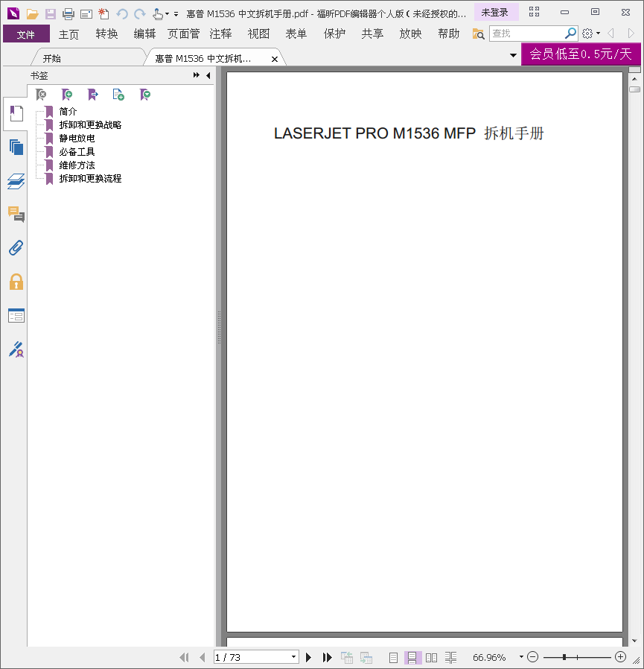Switch to facing pages view
Screen dimensions: 644x669
click(431, 658)
